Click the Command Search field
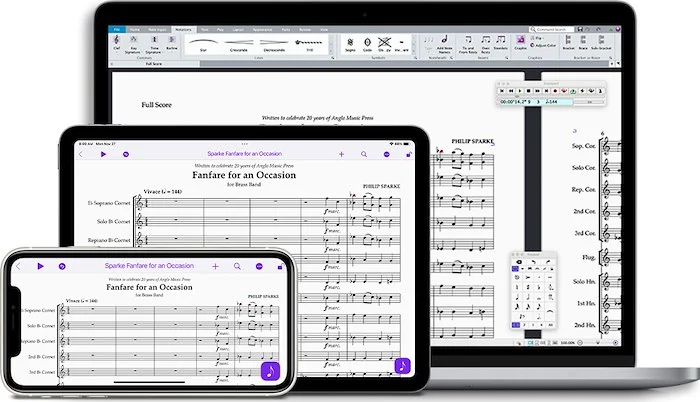 [x=552, y=29]
